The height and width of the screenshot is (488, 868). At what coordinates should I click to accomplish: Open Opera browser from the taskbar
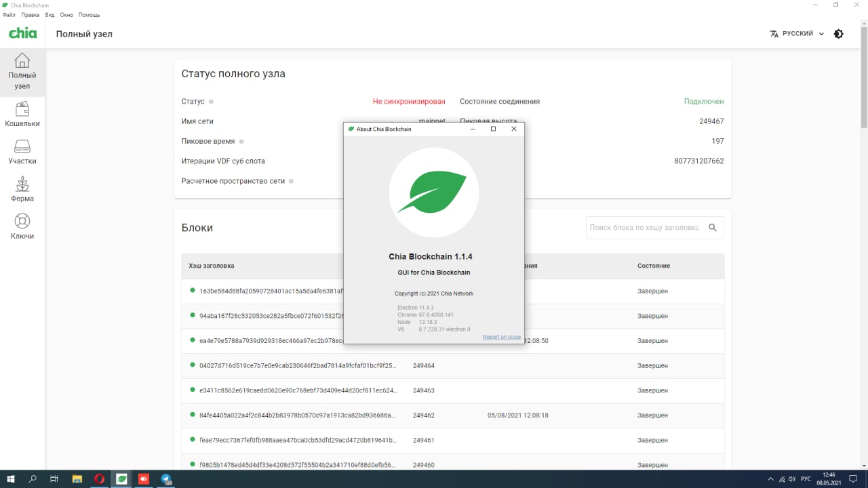pos(99,479)
